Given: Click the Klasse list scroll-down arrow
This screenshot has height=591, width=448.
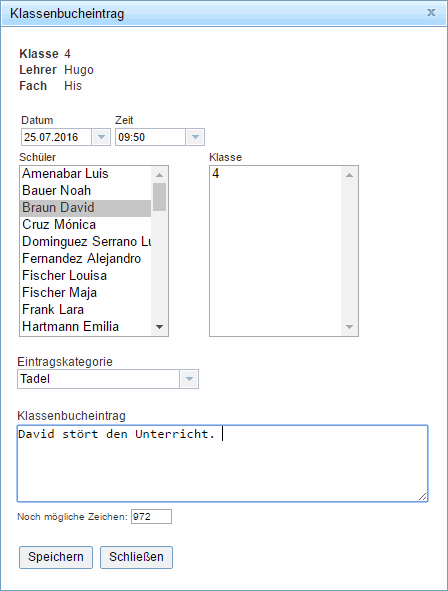Looking at the screenshot, I should click(349, 327).
